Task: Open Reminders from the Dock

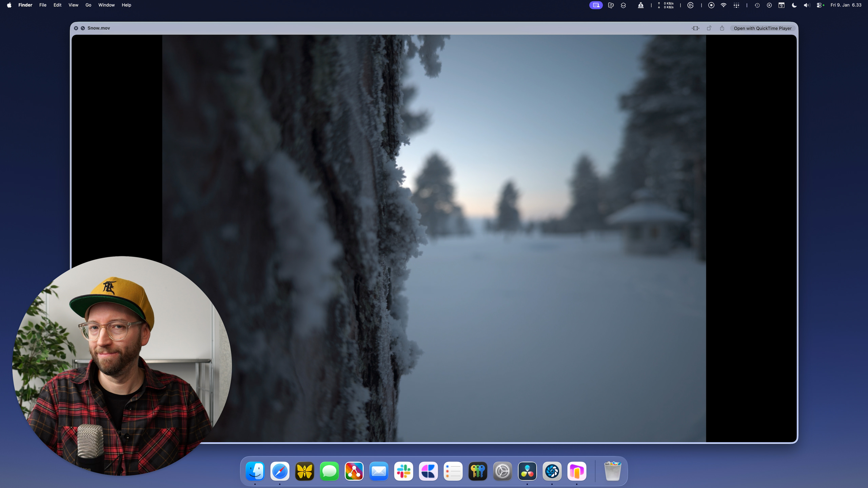Action: pyautogui.click(x=453, y=471)
